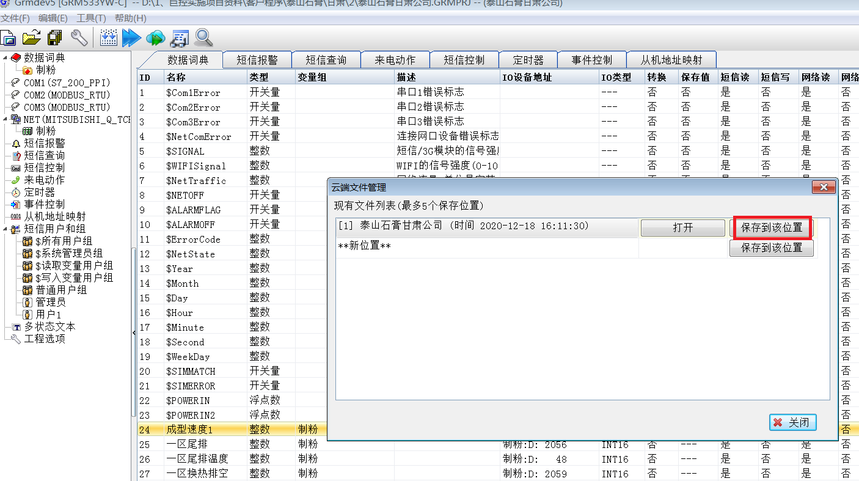Image resolution: width=859 pixels, height=481 pixels.
Task: Select COM2 (MODBUS_RTU) in tree
Action: 67,95
